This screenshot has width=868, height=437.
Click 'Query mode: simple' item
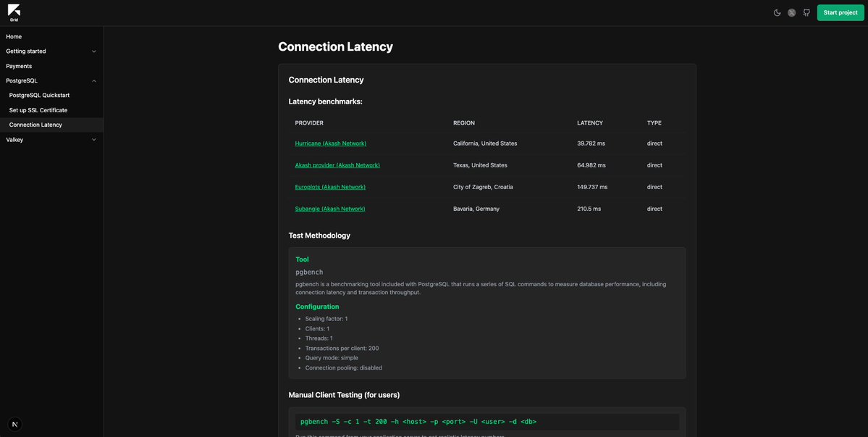pyautogui.click(x=333, y=358)
